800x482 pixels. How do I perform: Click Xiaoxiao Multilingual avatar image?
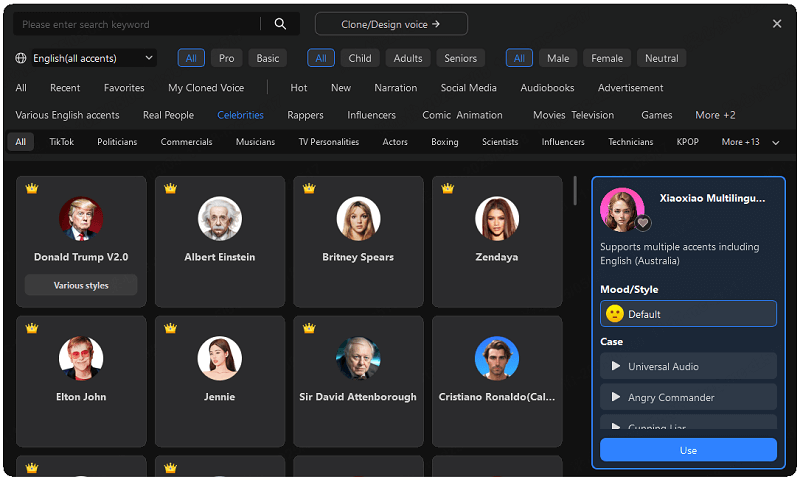[x=622, y=210]
